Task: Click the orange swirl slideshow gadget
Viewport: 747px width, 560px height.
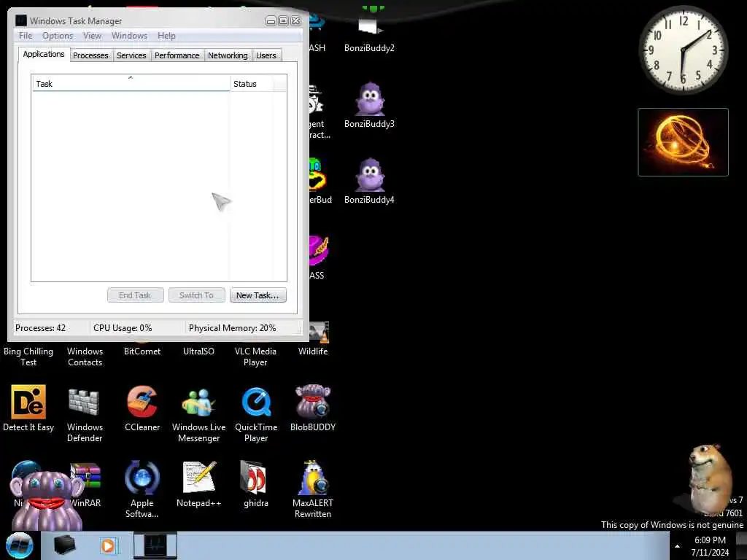Action: pyautogui.click(x=683, y=142)
